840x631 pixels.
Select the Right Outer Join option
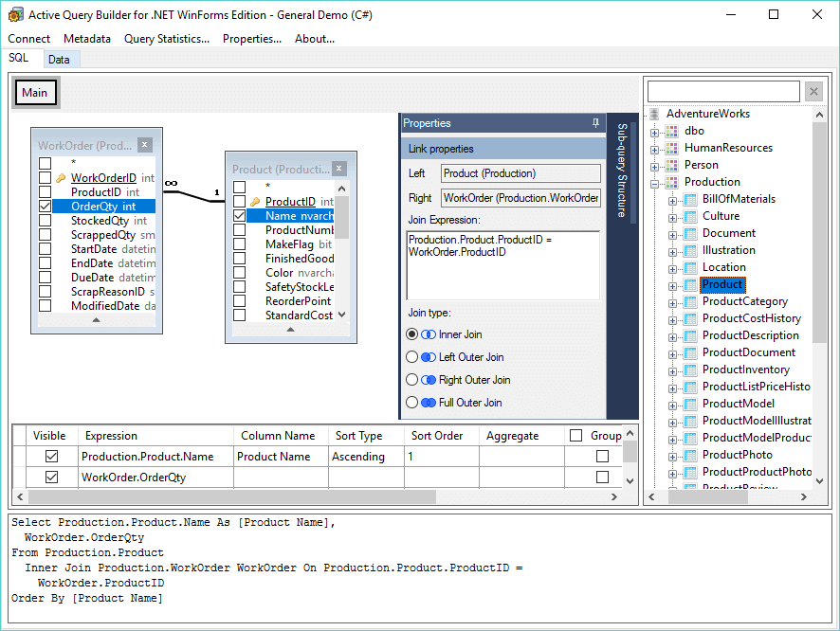(411, 380)
